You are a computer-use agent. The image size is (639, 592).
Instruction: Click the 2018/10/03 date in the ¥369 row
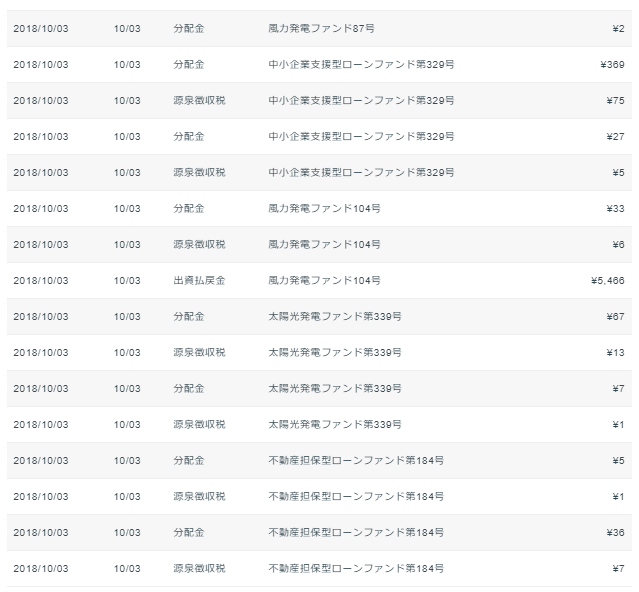41,64
